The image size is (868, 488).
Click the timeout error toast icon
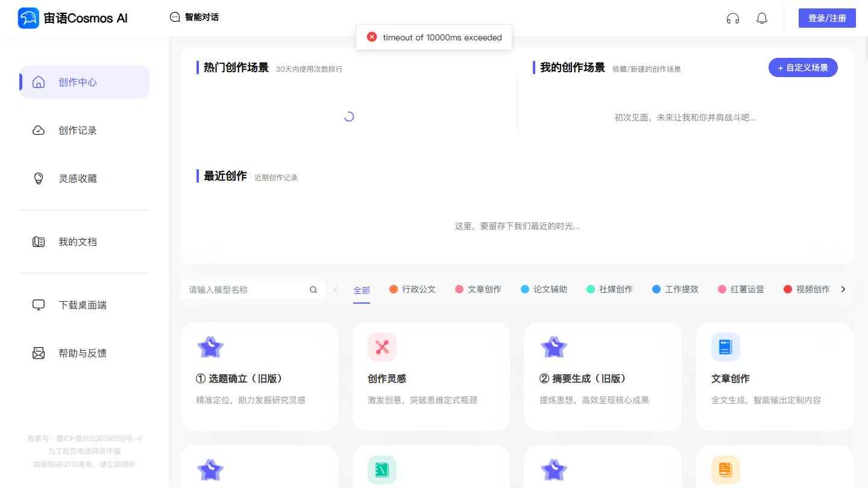point(372,37)
